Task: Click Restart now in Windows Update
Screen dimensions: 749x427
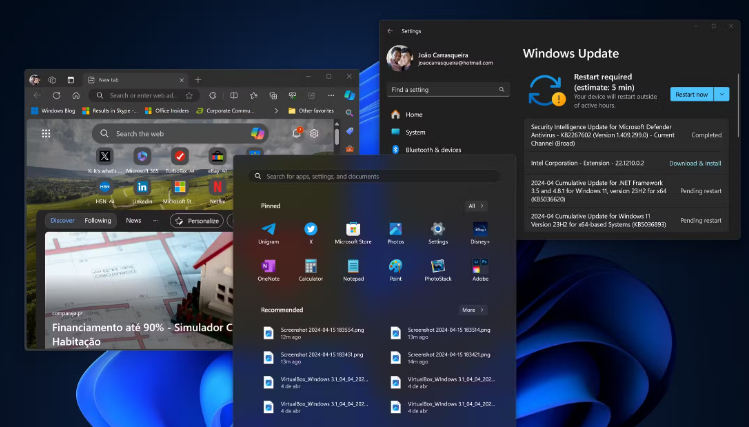Action: pyautogui.click(x=692, y=94)
